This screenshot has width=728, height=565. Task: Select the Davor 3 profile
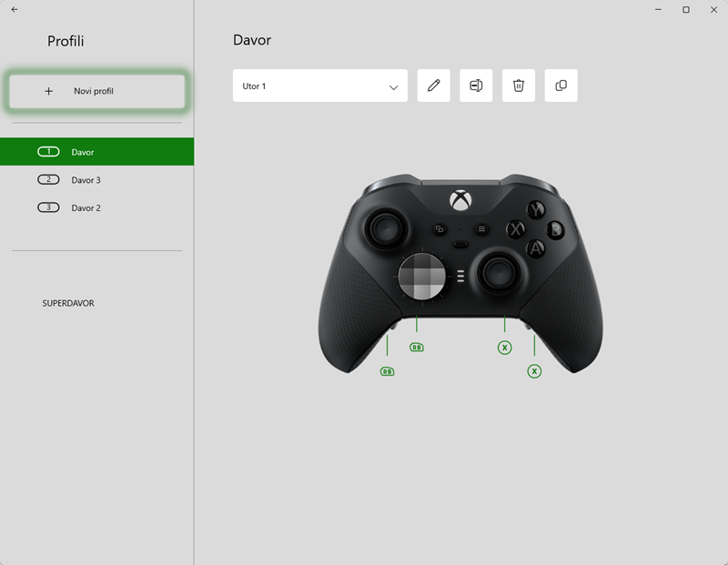click(x=97, y=179)
